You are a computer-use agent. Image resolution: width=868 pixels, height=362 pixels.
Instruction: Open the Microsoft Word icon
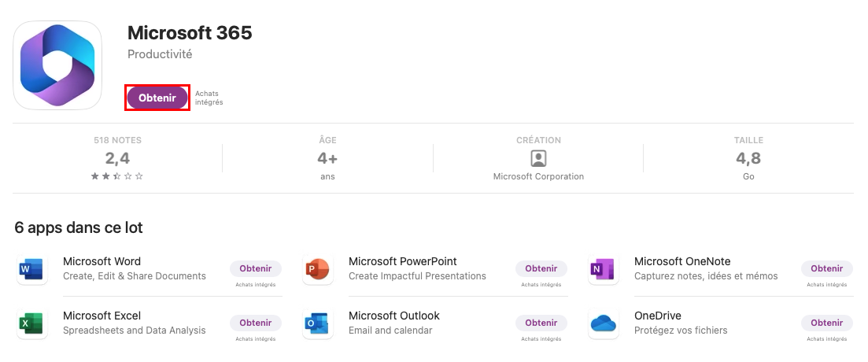(x=31, y=269)
